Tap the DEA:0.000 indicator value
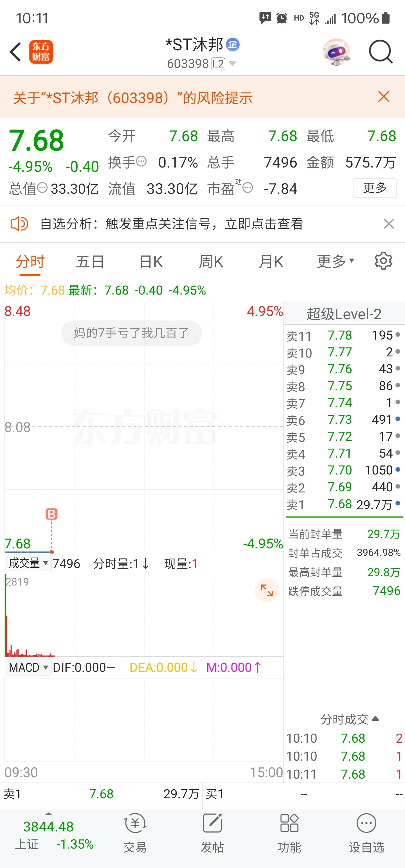 click(164, 668)
